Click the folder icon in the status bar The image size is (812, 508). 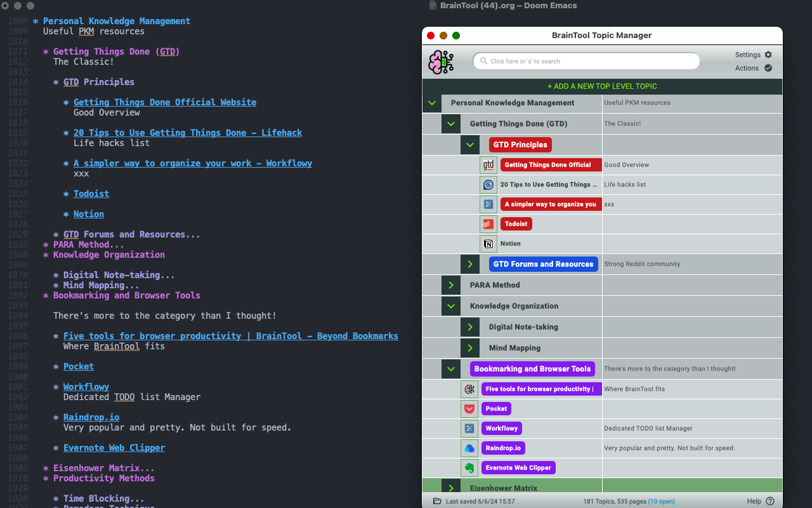437,501
